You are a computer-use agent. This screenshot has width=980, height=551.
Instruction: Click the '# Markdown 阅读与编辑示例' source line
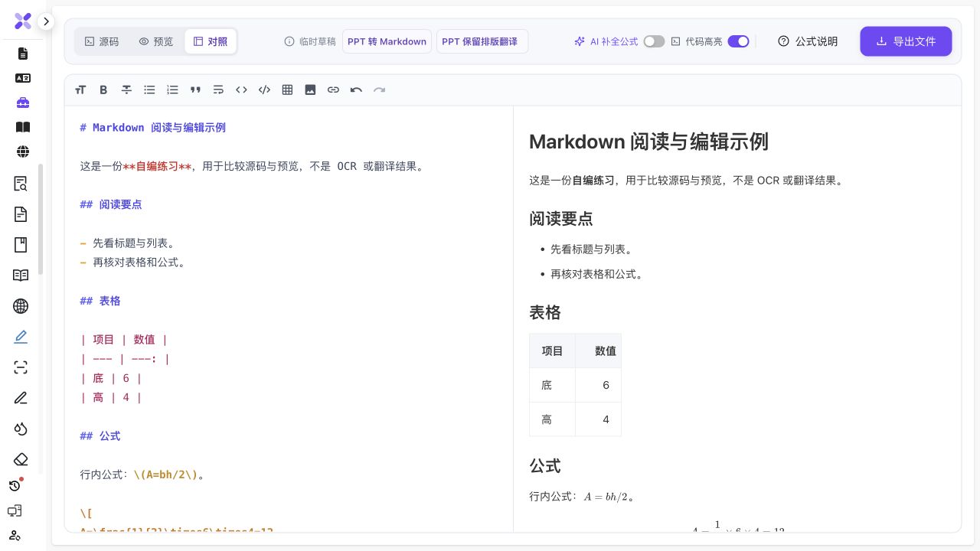[x=153, y=128]
